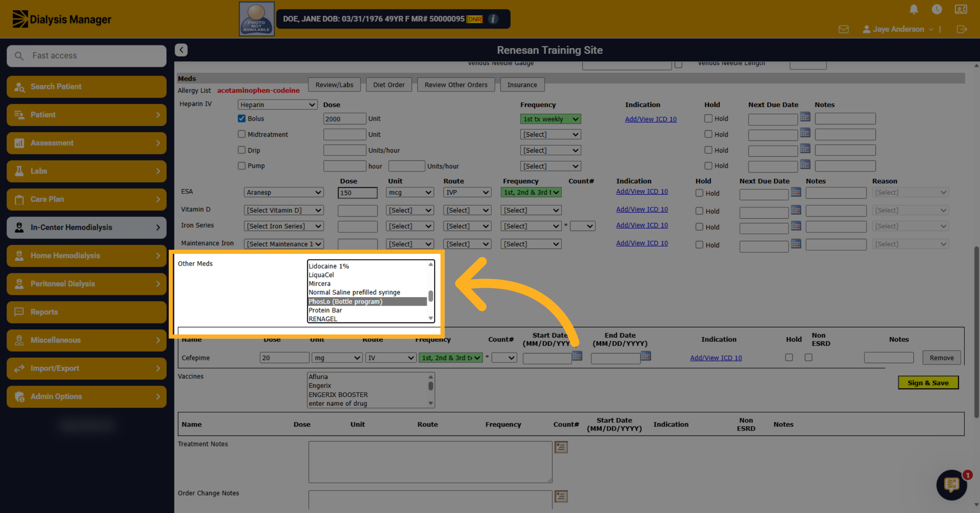The height and width of the screenshot is (513, 980).
Task: Click the patient photo thumbnail
Action: [x=256, y=19]
